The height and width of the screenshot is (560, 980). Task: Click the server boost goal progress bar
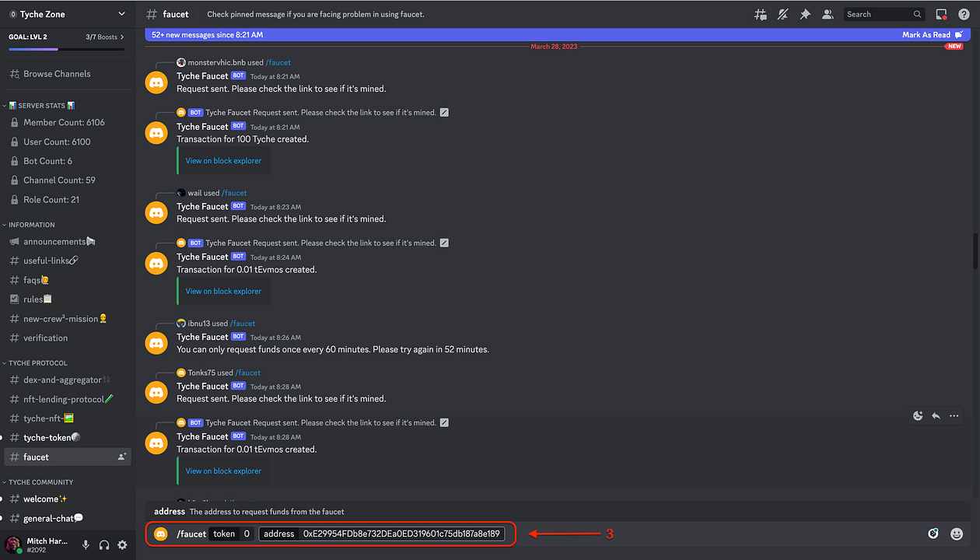pos(67,49)
